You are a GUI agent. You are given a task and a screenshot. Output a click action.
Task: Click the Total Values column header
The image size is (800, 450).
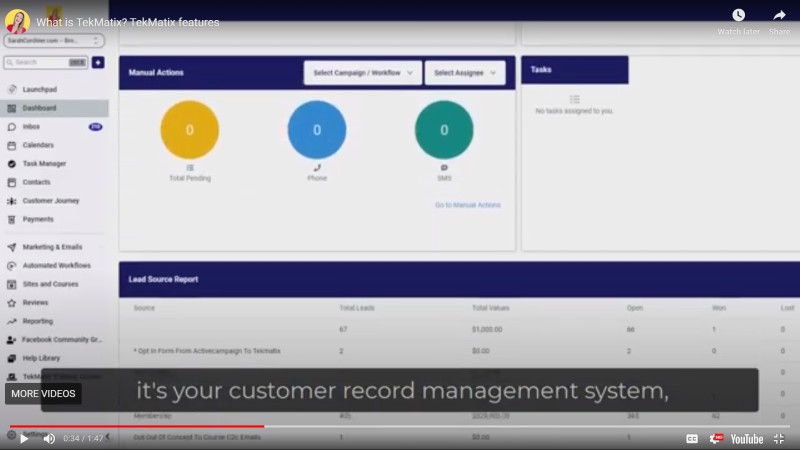click(490, 308)
